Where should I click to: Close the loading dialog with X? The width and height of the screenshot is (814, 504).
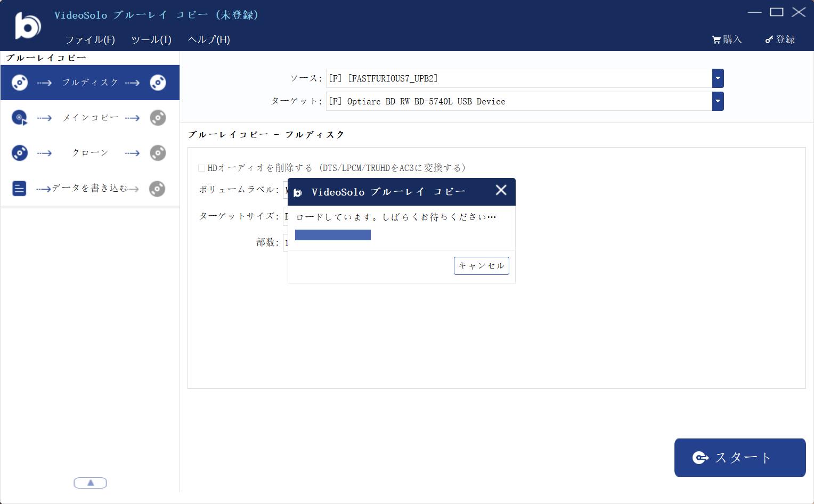pos(501,190)
